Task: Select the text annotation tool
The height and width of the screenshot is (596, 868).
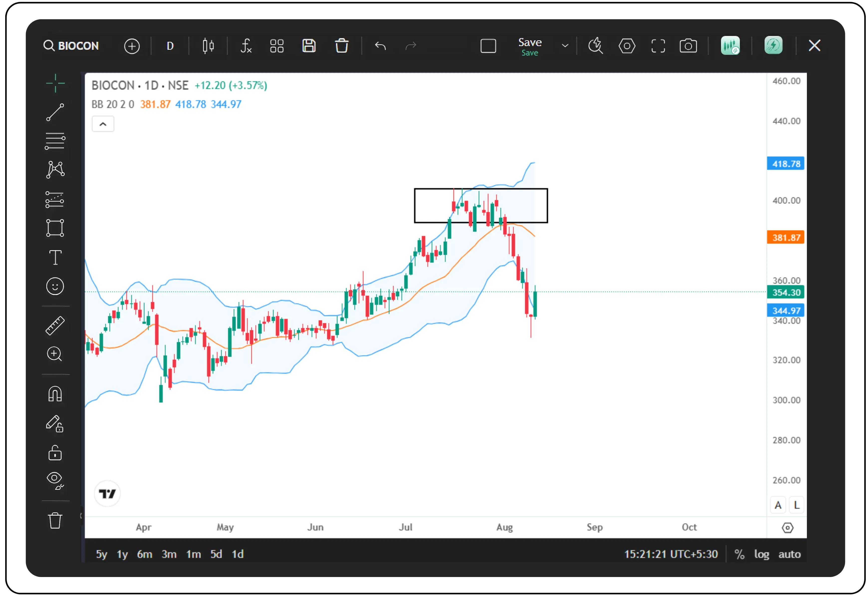Action: tap(55, 257)
